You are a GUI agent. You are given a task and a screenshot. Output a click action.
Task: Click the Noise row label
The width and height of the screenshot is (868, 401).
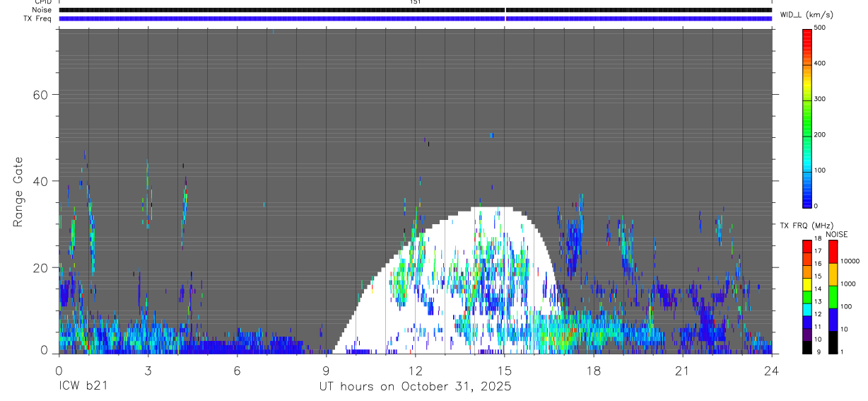point(42,10)
